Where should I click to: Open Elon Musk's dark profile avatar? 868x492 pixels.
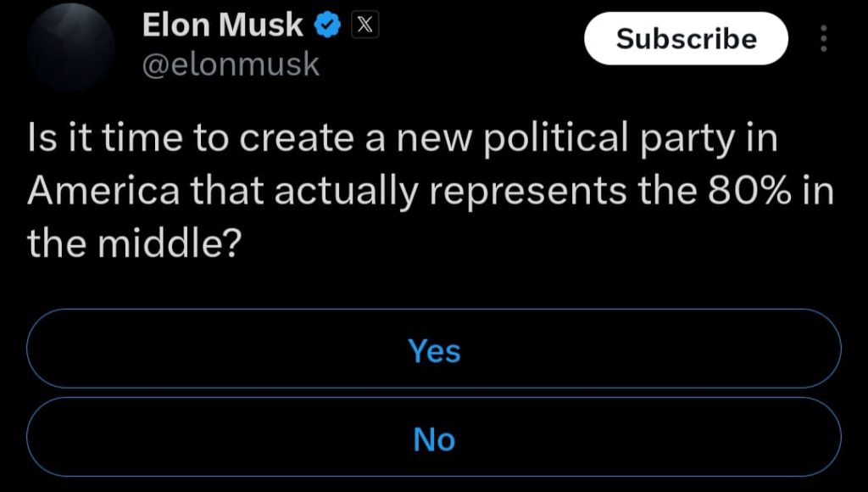tap(71, 47)
